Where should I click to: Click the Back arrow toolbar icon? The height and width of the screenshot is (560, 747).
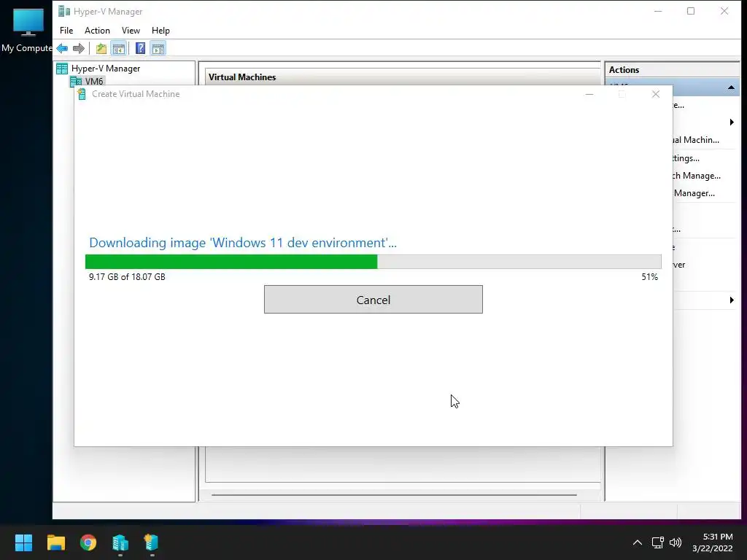coord(62,48)
